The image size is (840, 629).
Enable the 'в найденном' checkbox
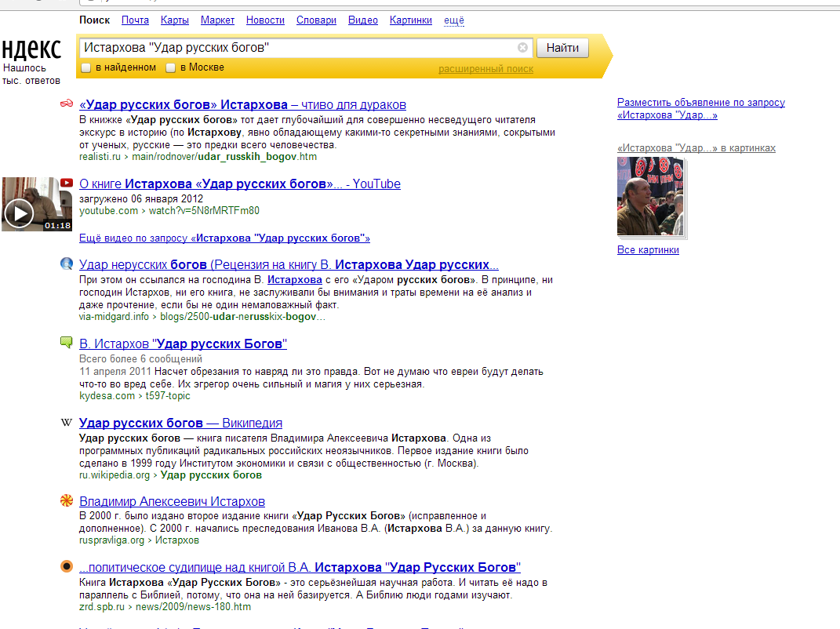[85, 68]
